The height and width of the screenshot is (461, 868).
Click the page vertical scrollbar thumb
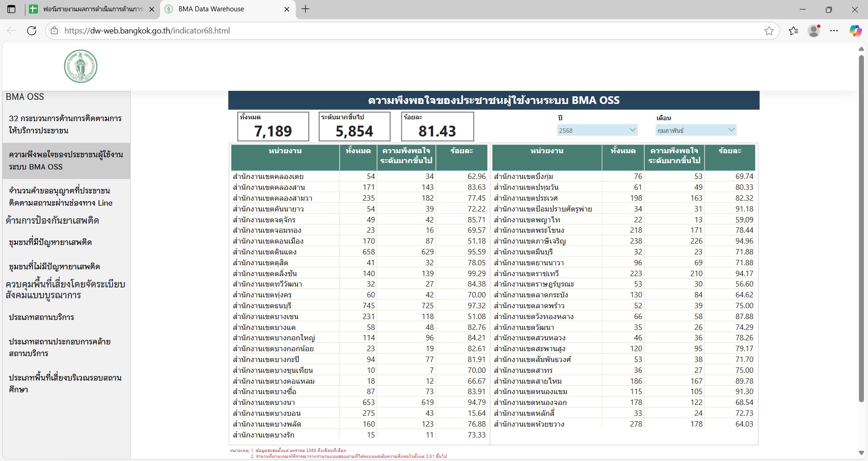(861, 228)
